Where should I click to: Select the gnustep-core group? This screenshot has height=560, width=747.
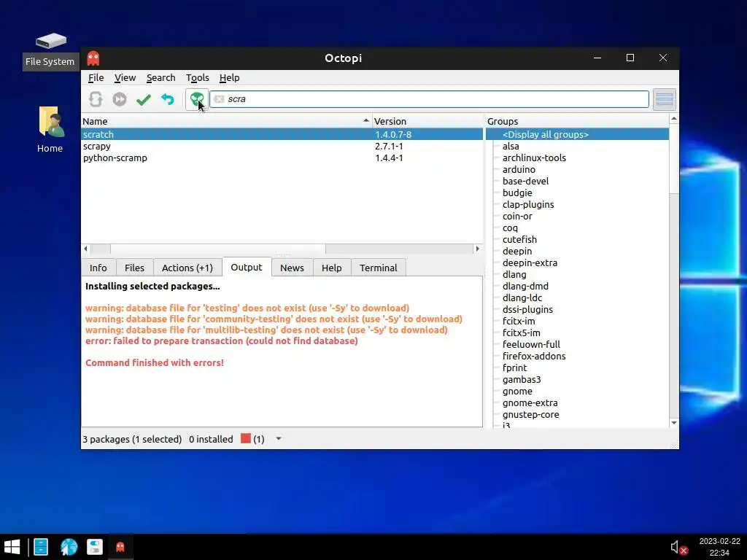point(531,414)
